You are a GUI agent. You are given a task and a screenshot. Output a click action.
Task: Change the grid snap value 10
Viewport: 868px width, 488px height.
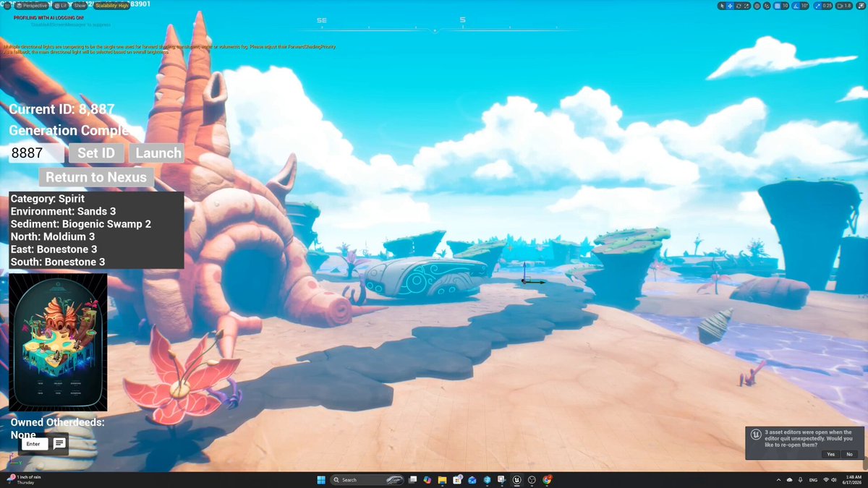coord(786,6)
